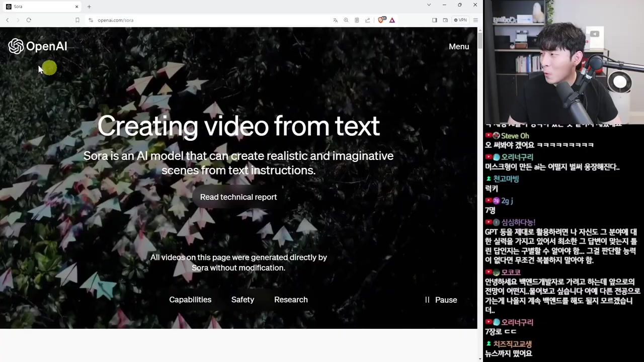Image resolution: width=644 pixels, height=362 pixels.
Task: Open a new tab with plus button
Action: coord(89,7)
